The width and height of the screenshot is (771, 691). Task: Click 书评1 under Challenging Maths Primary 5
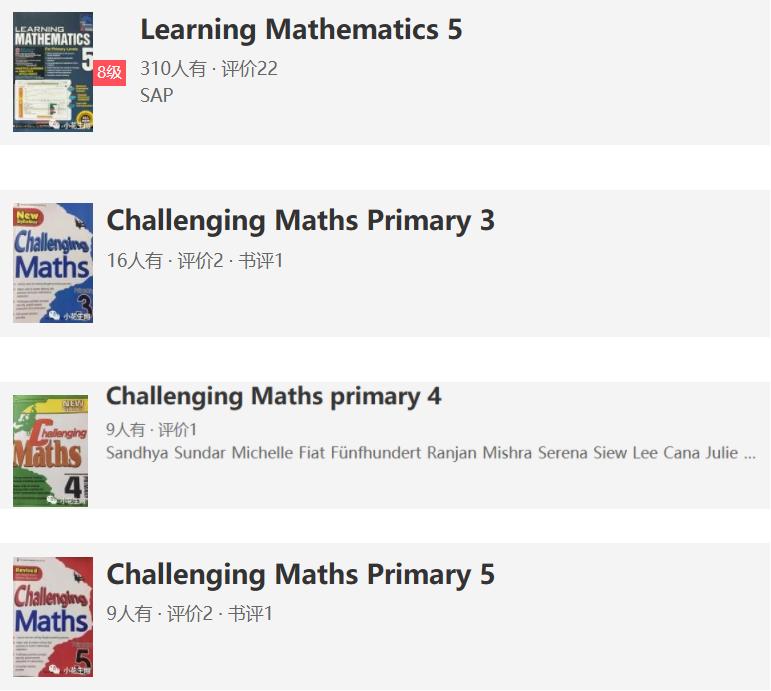coord(250,614)
